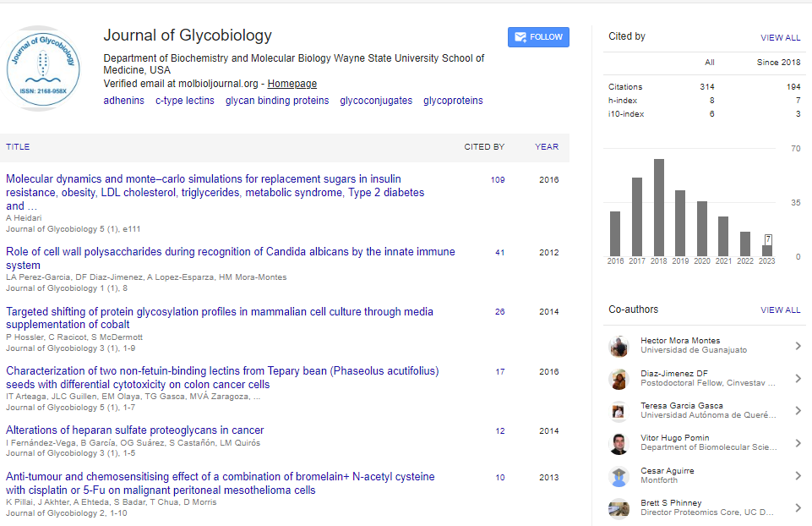This screenshot has width=812, height=526.
Task: Click Vitor Hugo Pomin avatar photo
Action: tap(619, 442)
